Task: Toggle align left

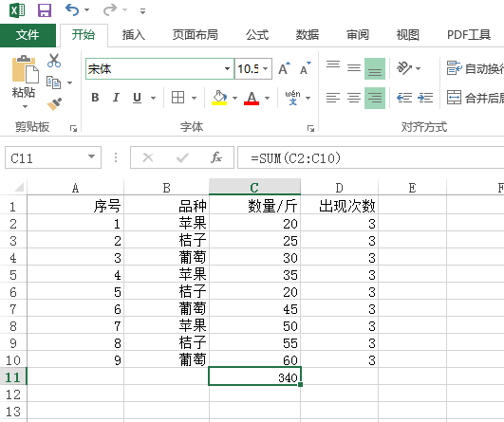Action: (x=333, y=98)
